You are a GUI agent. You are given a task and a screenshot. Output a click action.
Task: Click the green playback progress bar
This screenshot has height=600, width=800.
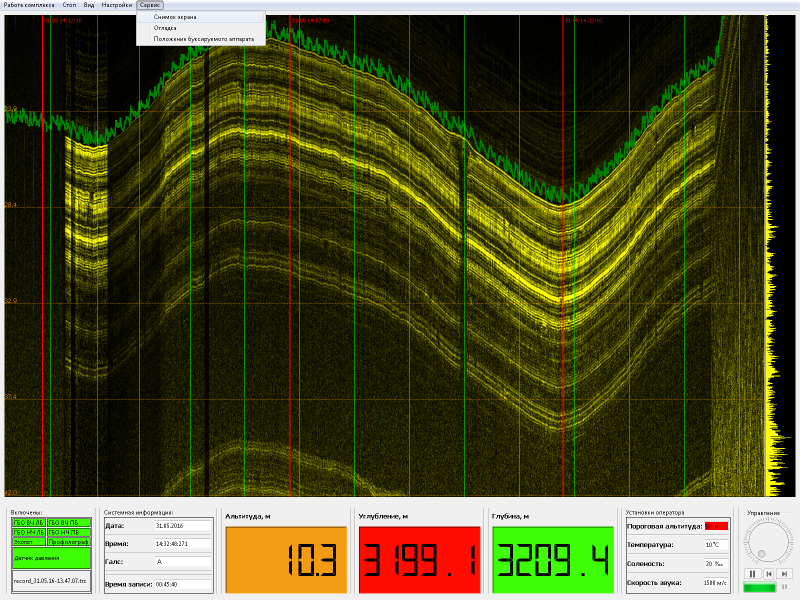coord(759,587)
